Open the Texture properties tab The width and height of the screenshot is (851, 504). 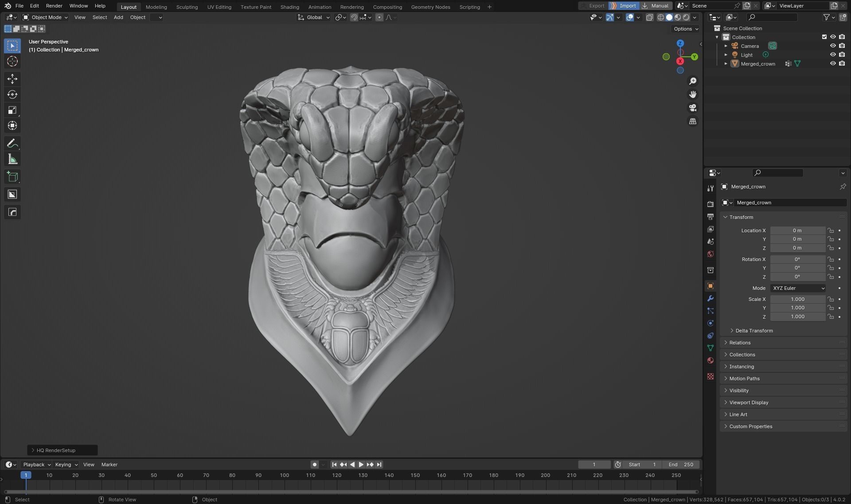pyautogui.click(x=710, y=376)
